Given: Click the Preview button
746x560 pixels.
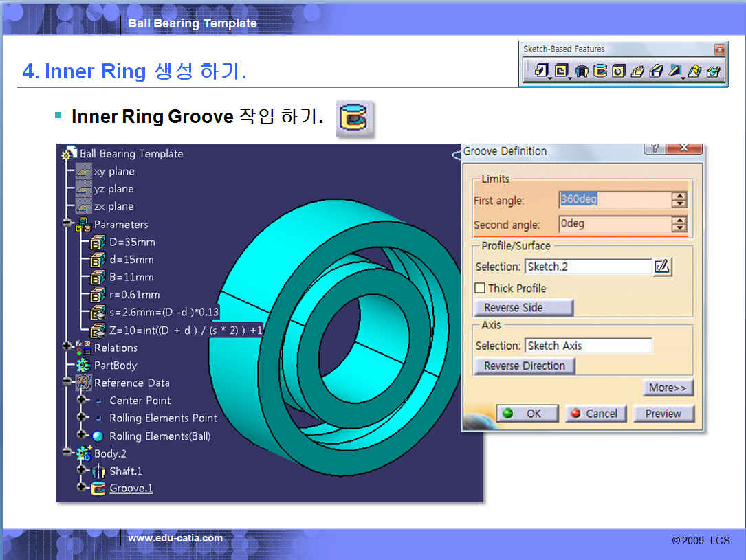Looking at the screenshot, I should tap(663, 414).
